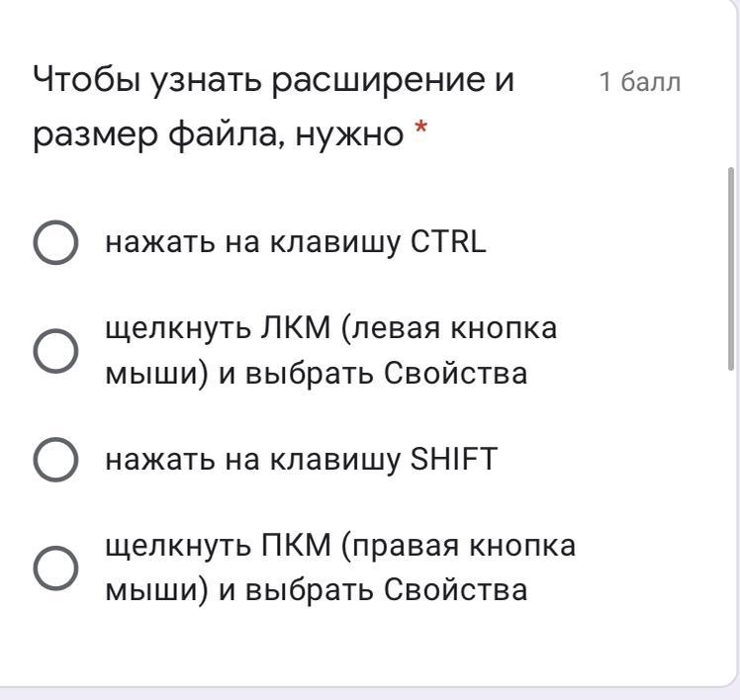Screen dimensions: 740x700
Task: Click 'Свойства' in the ЛКМ answer
Action: pos(455,374)
